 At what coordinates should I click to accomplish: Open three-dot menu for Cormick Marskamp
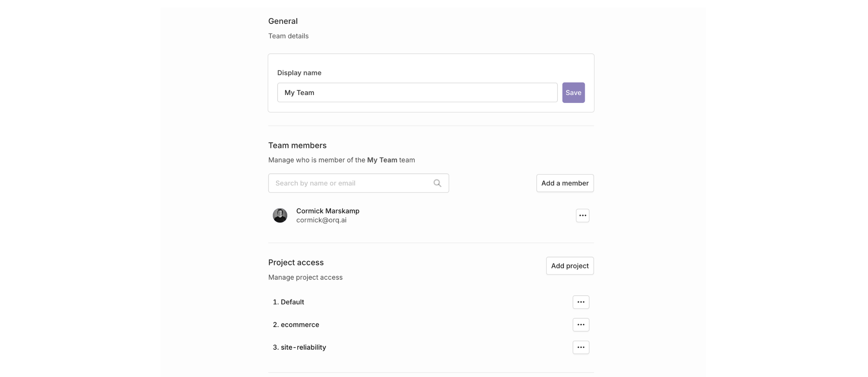tap(582, 215)
